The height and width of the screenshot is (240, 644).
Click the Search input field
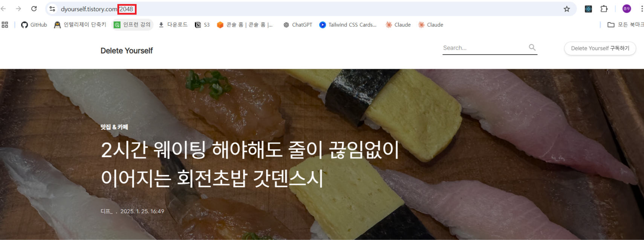click(485, 48)
